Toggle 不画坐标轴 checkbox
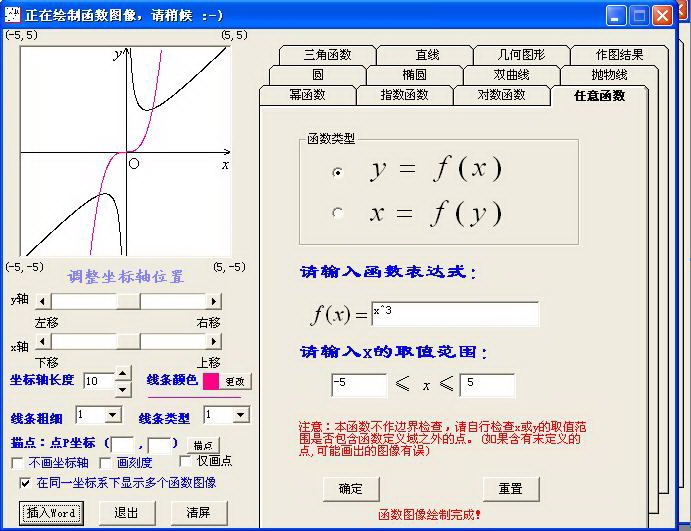Viewport: 691px width, 531px height. pyautogui.click(x=18, y=463)
